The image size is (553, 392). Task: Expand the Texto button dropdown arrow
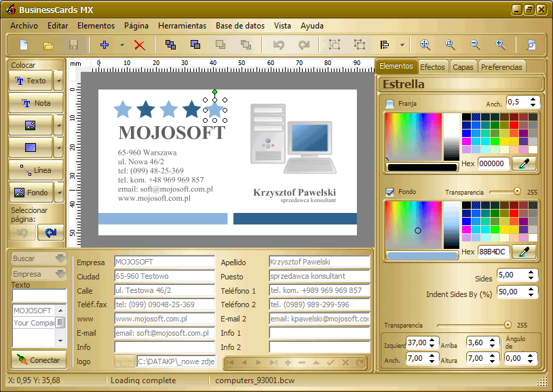click(58, 81)
